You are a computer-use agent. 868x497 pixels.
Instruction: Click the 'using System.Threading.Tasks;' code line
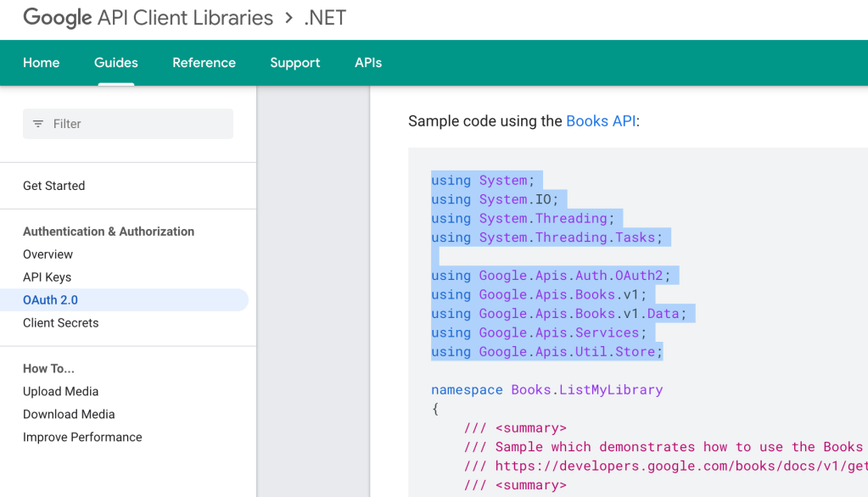(546, 237)
